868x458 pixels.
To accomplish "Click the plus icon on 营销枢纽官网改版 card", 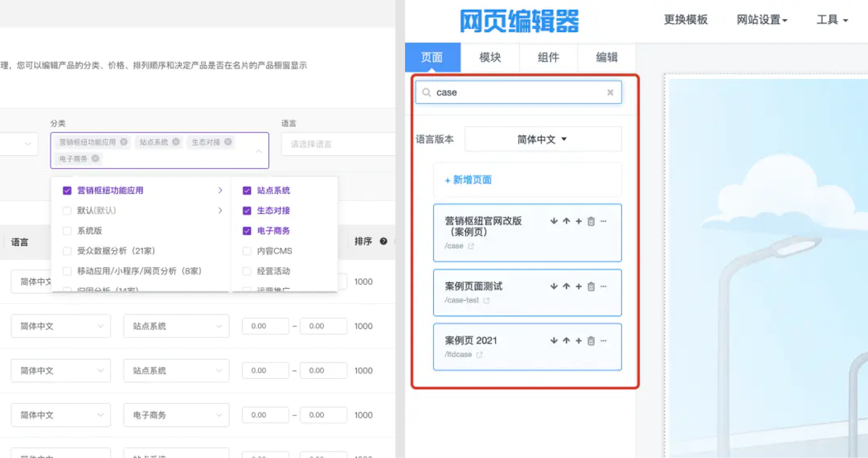I will pyautogui.click(x=579, y=221).
